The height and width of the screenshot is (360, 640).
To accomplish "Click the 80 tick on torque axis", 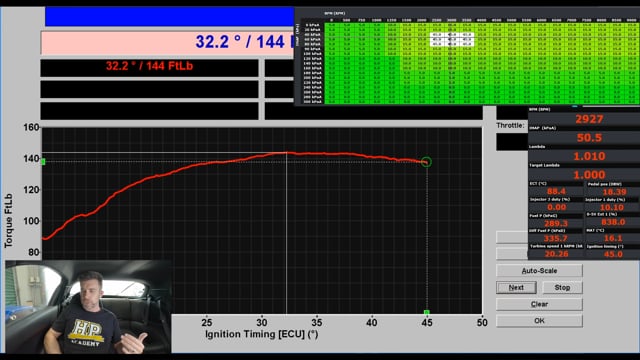I will click(x=33, y=252).
